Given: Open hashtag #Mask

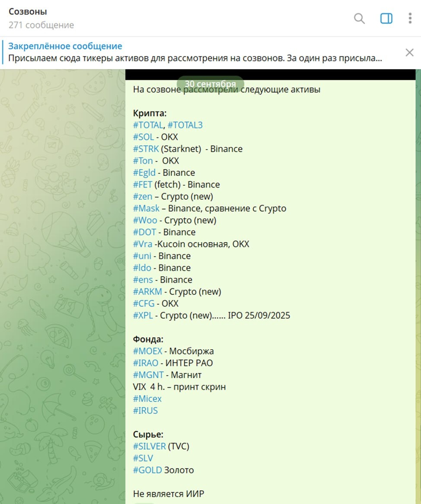Looking at the screenshot, I should click(x=146, y=208).
